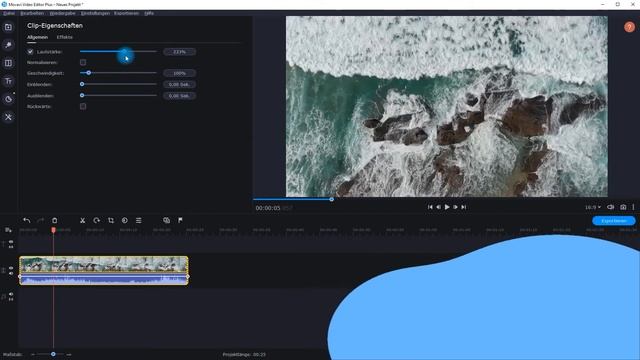
Task: Open the Exportieren menu in menu bar
Action: click(x=127, y=13)
